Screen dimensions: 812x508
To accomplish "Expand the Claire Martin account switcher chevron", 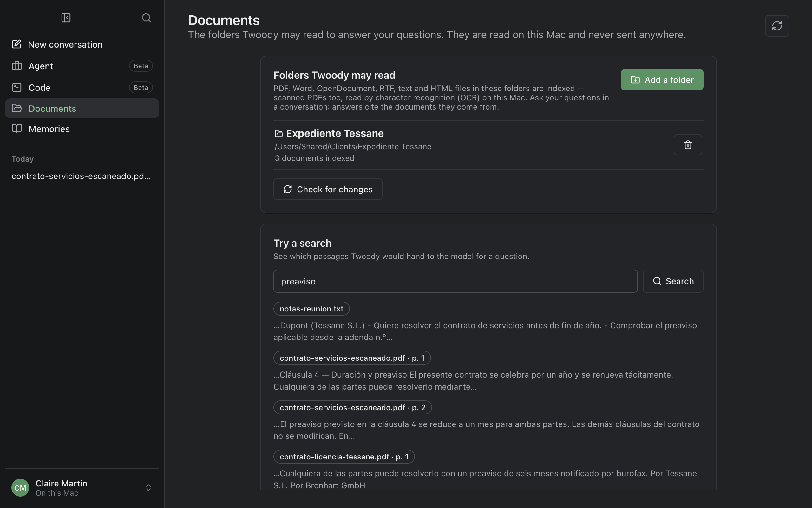I will point(148,487).
